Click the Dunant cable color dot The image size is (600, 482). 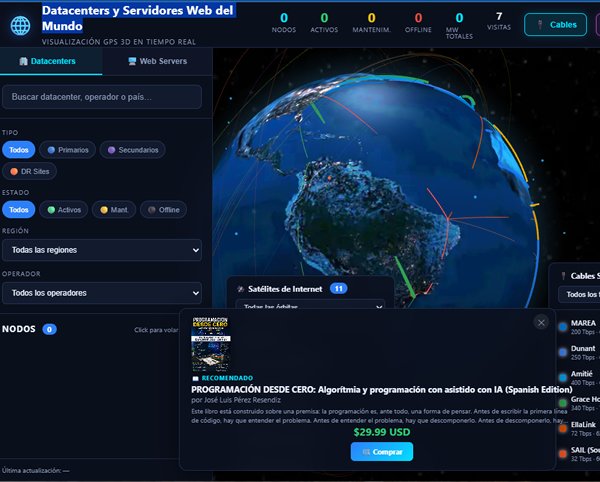tap(563, 352)
